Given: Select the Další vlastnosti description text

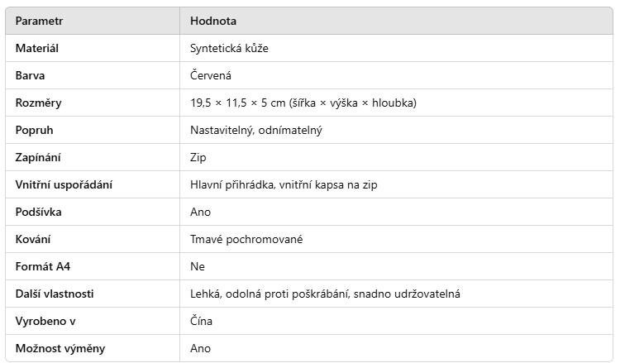Looking at the screenshot, I should (x=325, y=294).
